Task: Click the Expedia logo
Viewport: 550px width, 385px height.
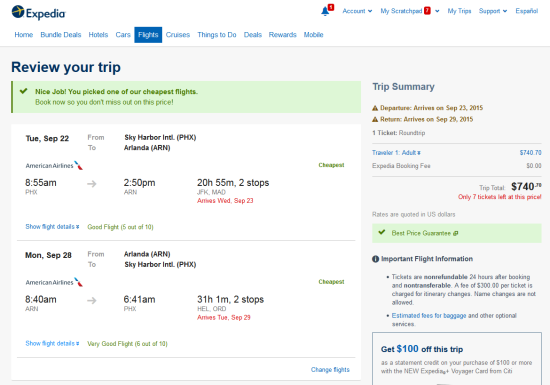Action: coord(38,13)
